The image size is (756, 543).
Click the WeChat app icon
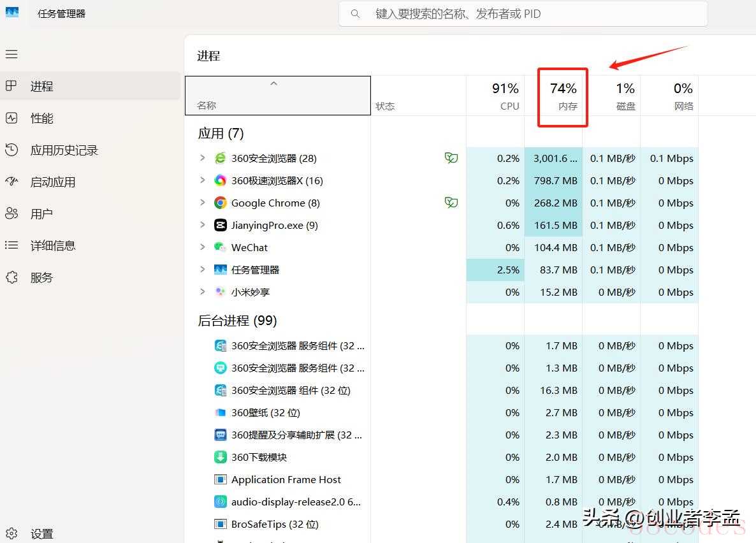coord(221,247)
